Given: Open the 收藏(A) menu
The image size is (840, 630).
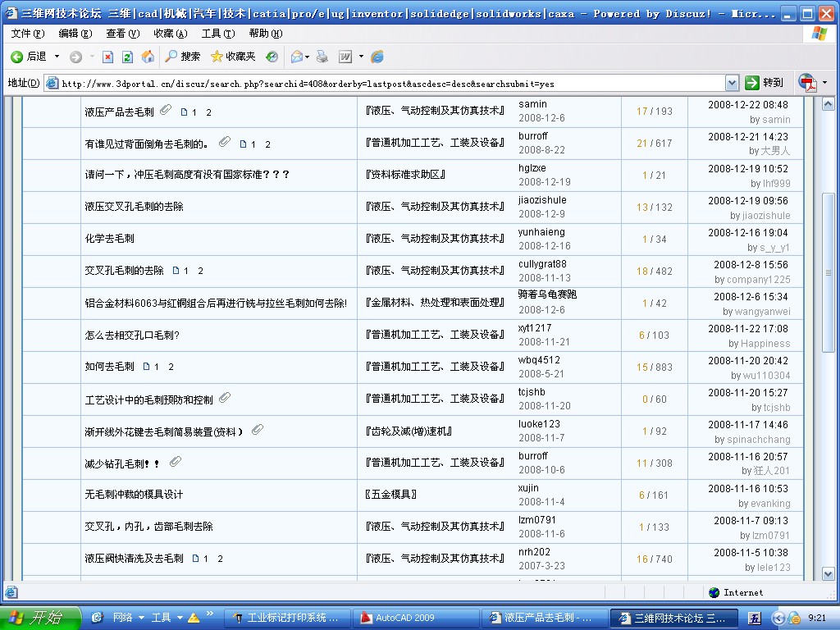Looking at the screenshot, I should (171, 34).
